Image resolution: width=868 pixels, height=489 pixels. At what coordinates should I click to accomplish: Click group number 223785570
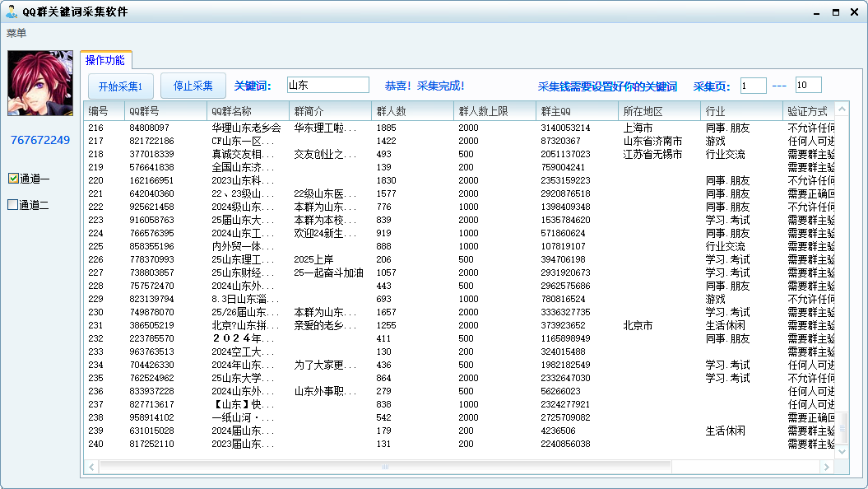[x=151, y=338]
